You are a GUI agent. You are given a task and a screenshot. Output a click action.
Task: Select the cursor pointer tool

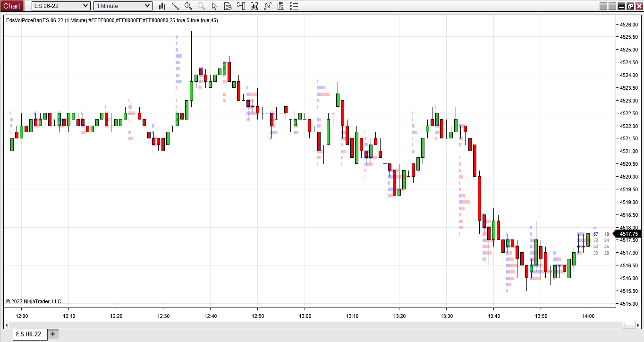(x=215, y=6)
